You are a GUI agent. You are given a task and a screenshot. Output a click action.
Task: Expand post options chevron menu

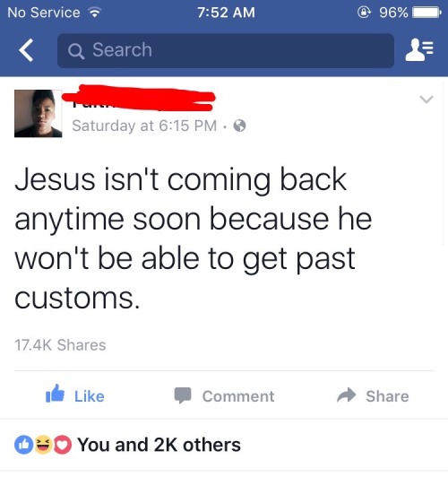(x=426, y=100)
